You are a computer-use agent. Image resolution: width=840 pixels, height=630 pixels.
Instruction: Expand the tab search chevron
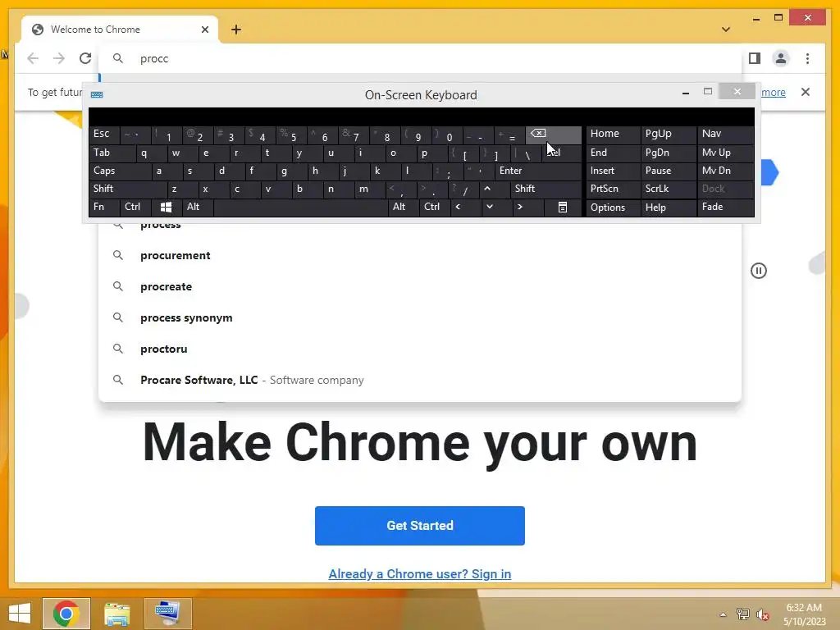click(x=726, y=30)
